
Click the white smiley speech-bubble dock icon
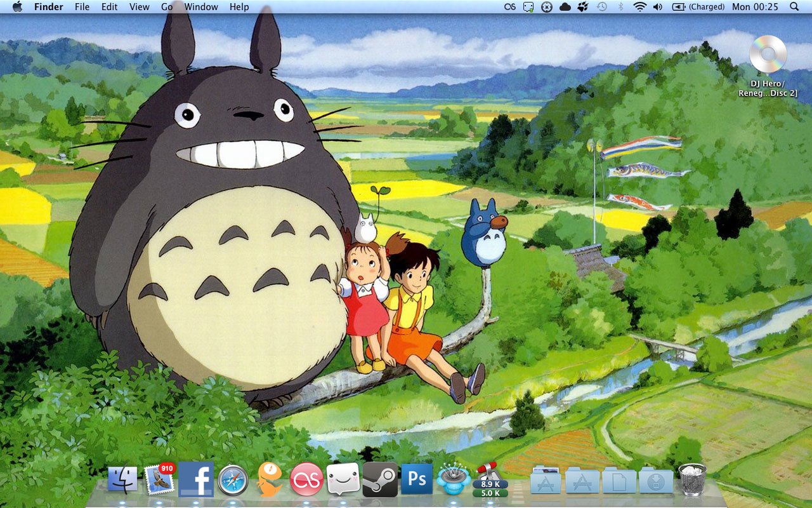[x=343, y=479]
